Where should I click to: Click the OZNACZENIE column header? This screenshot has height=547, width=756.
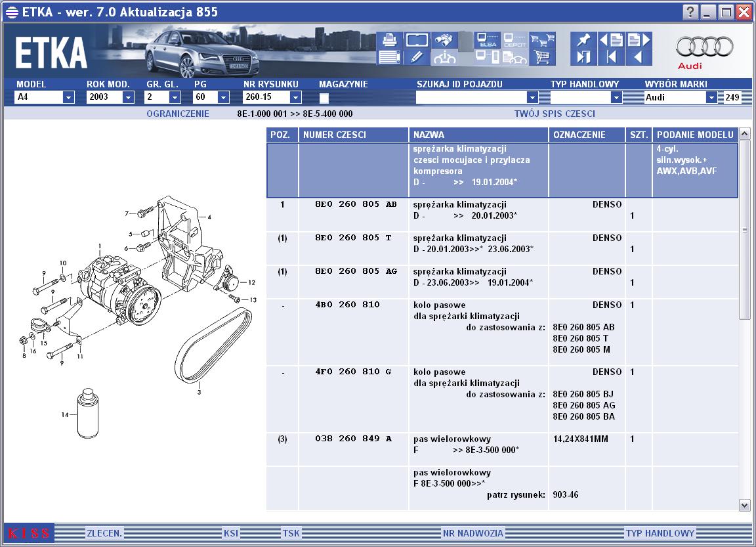587,135
